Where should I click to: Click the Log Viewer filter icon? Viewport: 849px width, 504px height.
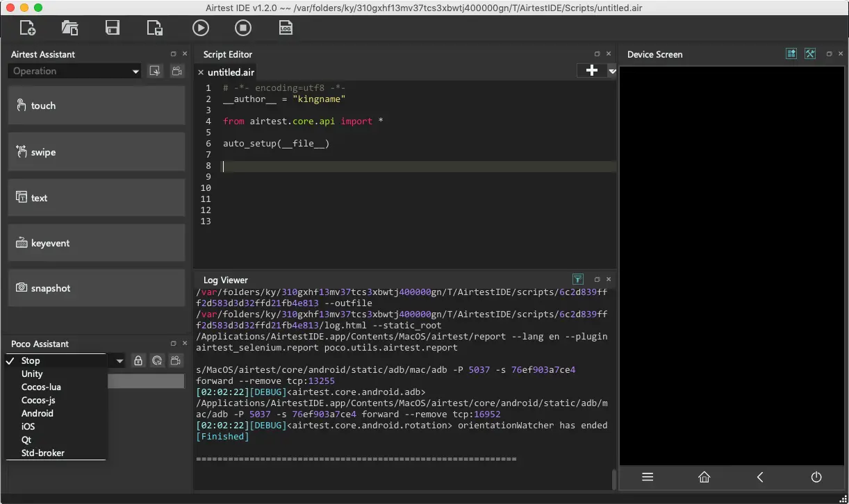click(x=577, y=279)
